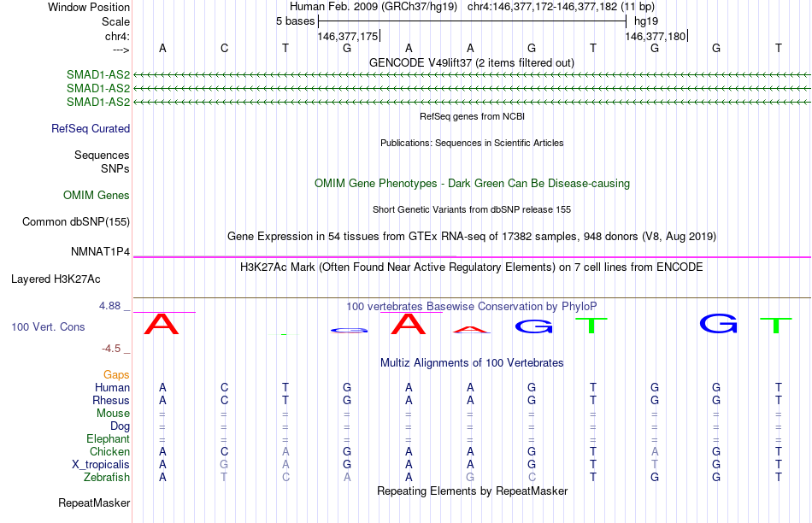Image resolution: width=812 pixels, height=523 pixels.
Task: Click the Scale track label
Action: coord(115,21)
